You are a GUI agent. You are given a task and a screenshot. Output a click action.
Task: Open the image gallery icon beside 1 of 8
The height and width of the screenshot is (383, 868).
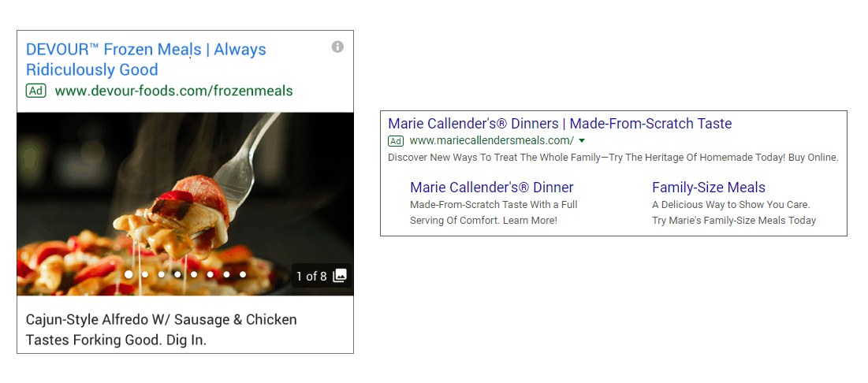tap(340, 276)
